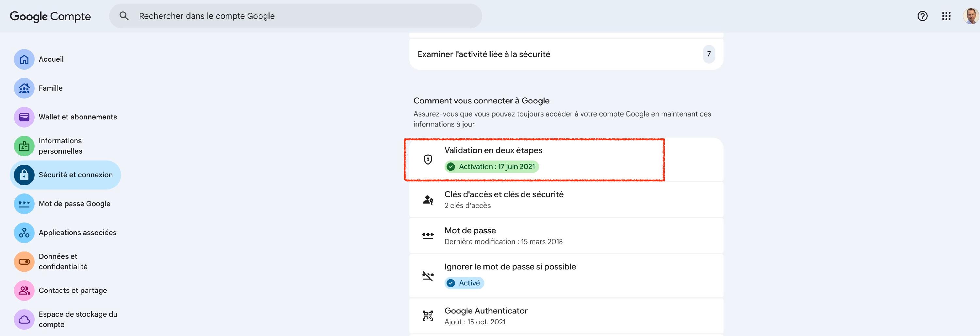
Task: Click "Dernière modification : 15 mars 2018" text
Action: 503,242
